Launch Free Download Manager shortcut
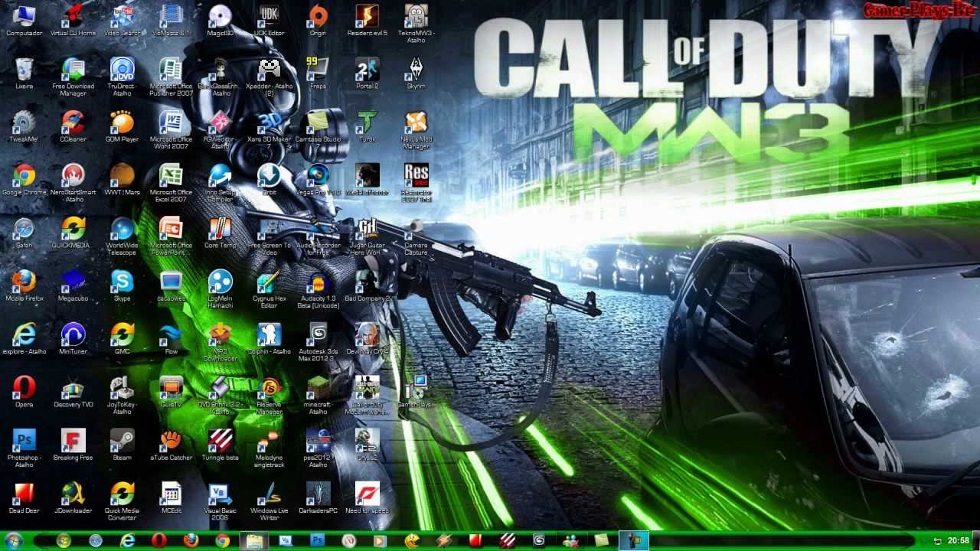Viewport: 980px width, 551px height. coord(73,77)
